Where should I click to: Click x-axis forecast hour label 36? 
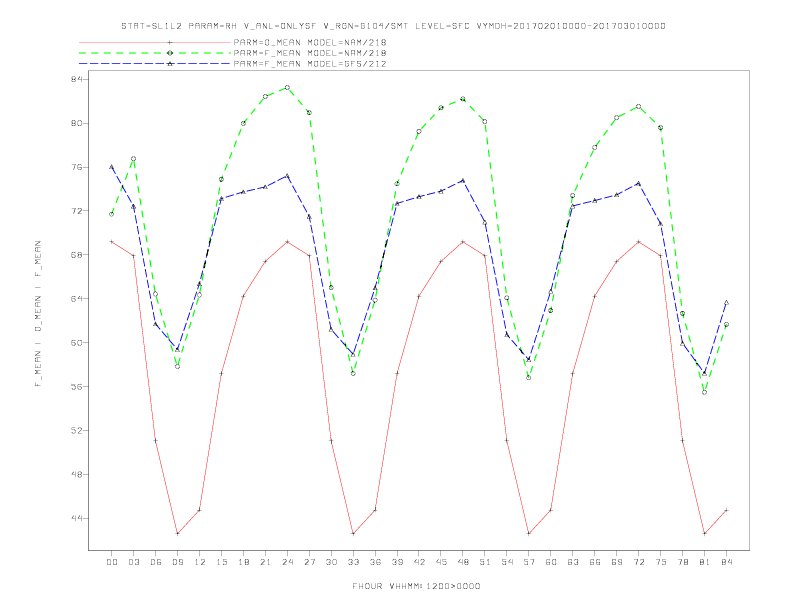point(375,562)
